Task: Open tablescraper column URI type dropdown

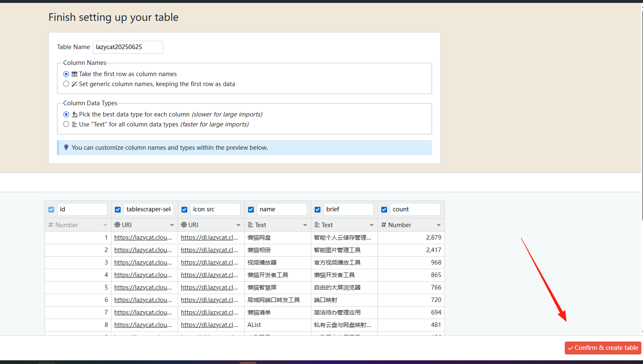Action: pos(144,225)
